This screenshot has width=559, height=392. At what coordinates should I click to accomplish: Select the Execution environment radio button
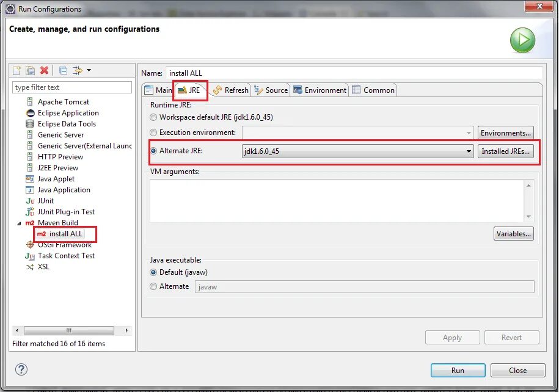tap(153, 132)
